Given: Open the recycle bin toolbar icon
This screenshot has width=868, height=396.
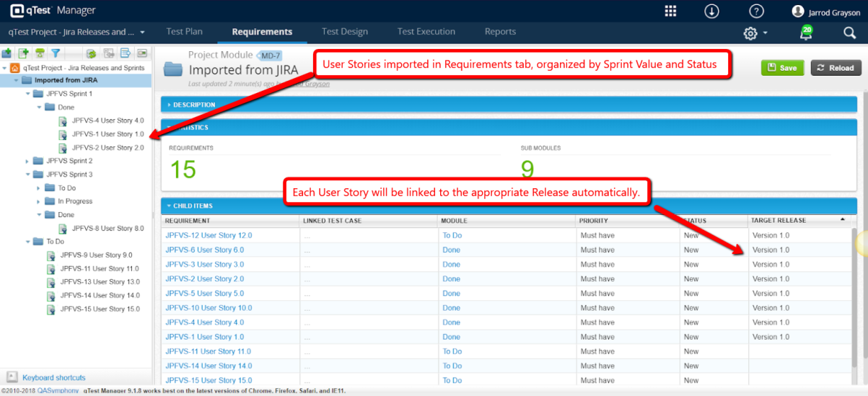Looking at the screenshot, I should (40, 53).
